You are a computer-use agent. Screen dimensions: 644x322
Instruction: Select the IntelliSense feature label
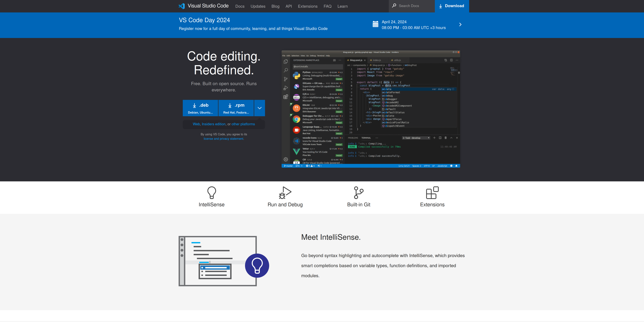tap(211, 204)
